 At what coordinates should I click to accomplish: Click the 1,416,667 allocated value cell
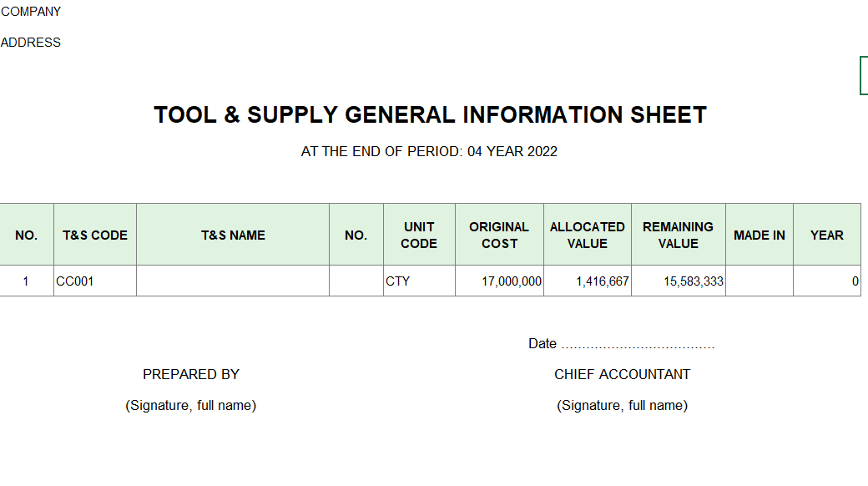tap(588, 281)
